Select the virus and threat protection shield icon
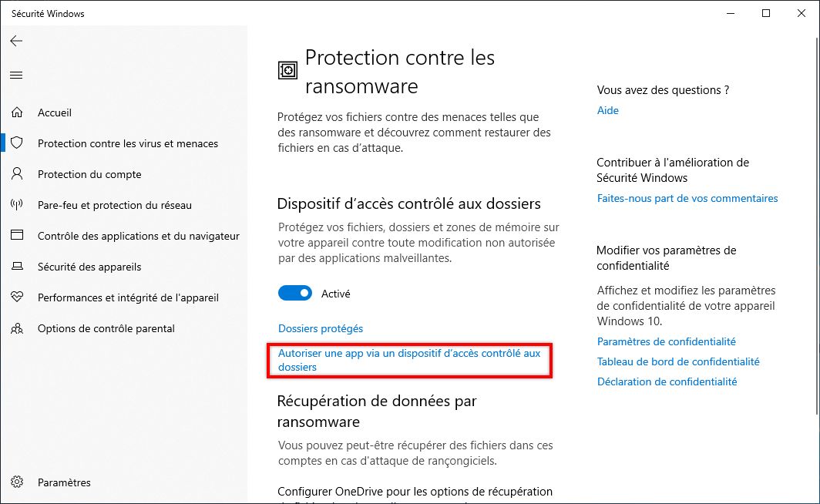Image resolution: width=820 pixels, height=504 pixels. click(x=17, y=143)
